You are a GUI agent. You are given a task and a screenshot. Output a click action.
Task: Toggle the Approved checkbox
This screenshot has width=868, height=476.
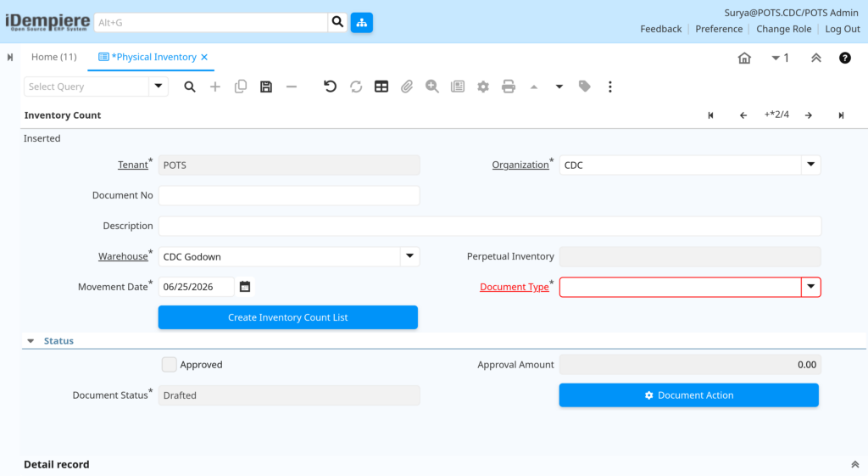[169, 364]
